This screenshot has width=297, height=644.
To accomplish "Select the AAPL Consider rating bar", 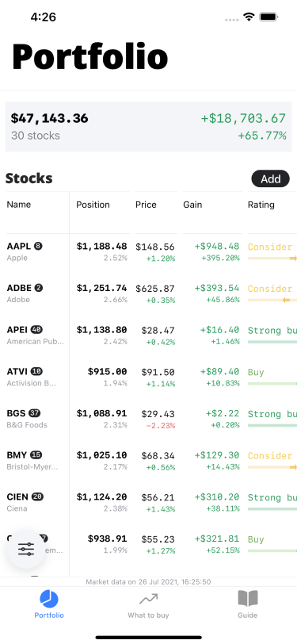I will pos(272,258).
